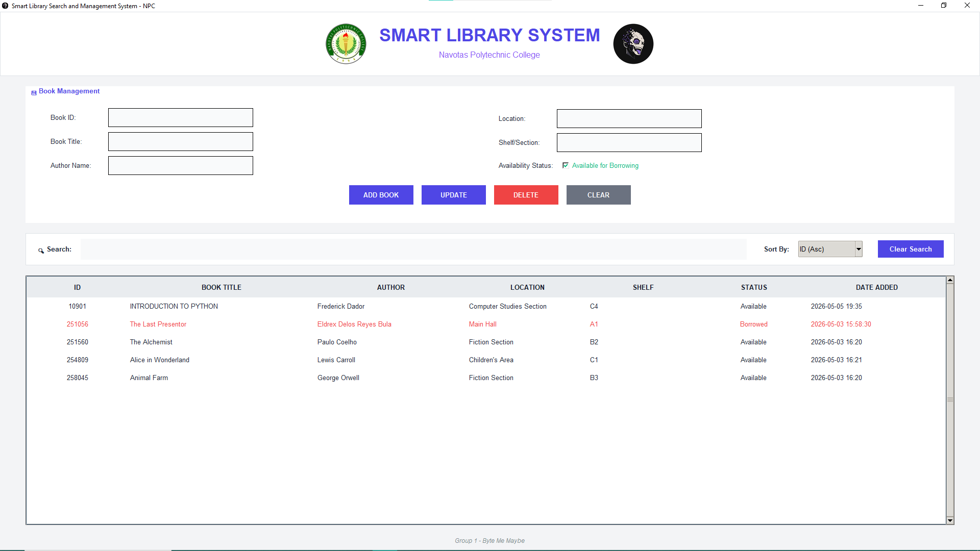
Task: Click inside the Search text box
Action: 413,249
